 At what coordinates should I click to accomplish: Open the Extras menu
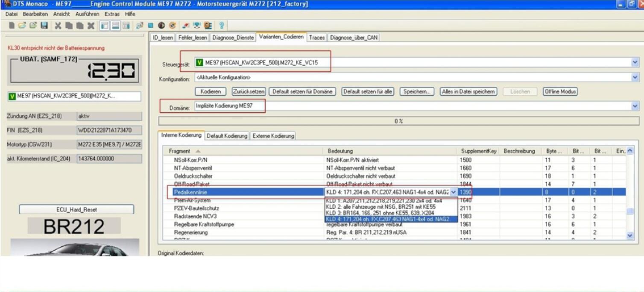pyautogui.click(x=112, y=14)
